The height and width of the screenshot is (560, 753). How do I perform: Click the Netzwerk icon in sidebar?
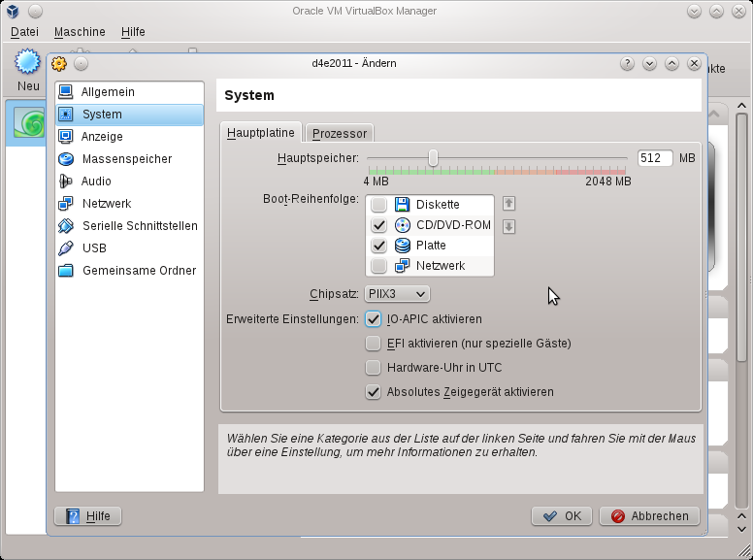click(66, 204)
